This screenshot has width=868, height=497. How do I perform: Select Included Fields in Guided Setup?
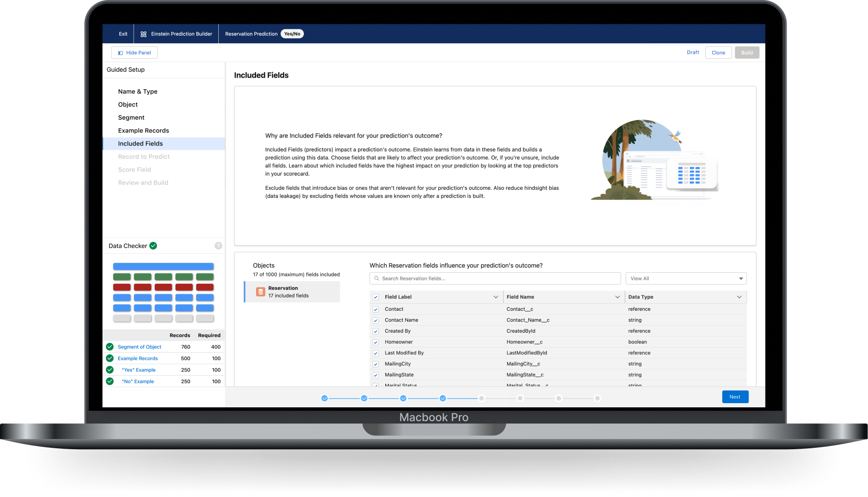(164, 143)
